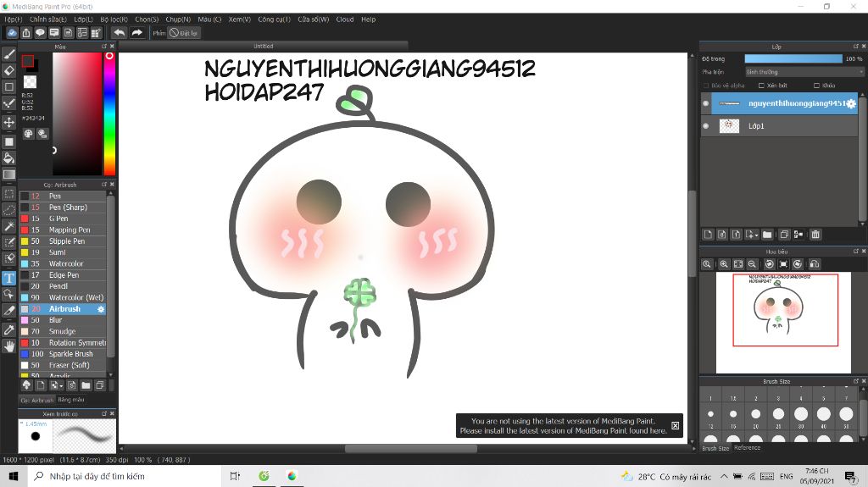Screen dimensions: 868x487
Task: Switch to the Bảng màu tab
Action: (x=71, y=400)
